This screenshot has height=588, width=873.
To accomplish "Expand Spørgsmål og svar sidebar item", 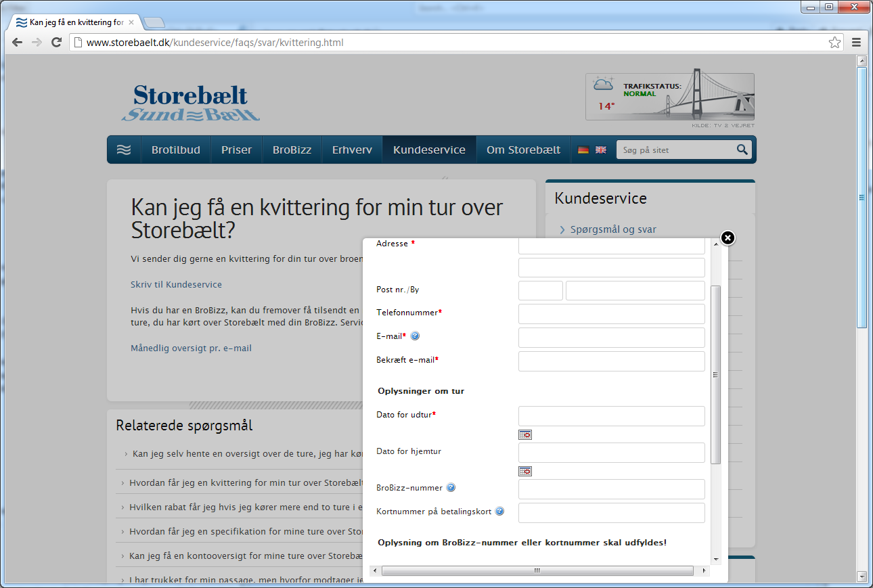I will click(x=612, y=229).
